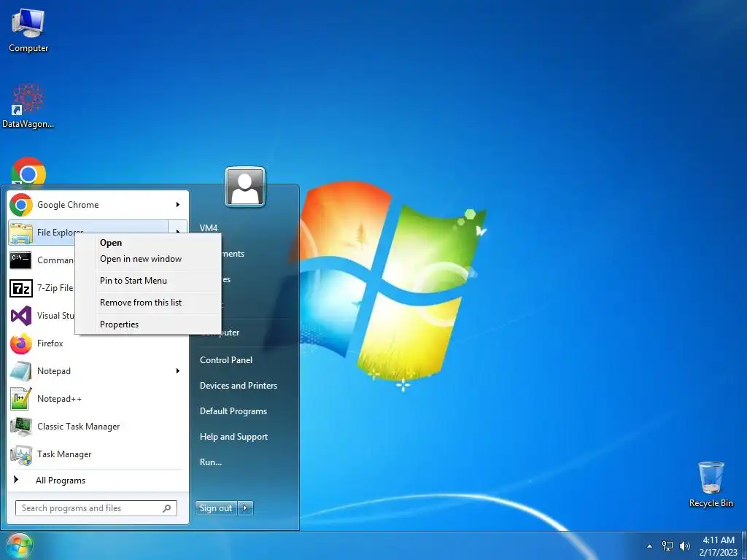The width and height of the screenshot is (747, 560).
Task: Open Help and Support
Action: (233, 437)
